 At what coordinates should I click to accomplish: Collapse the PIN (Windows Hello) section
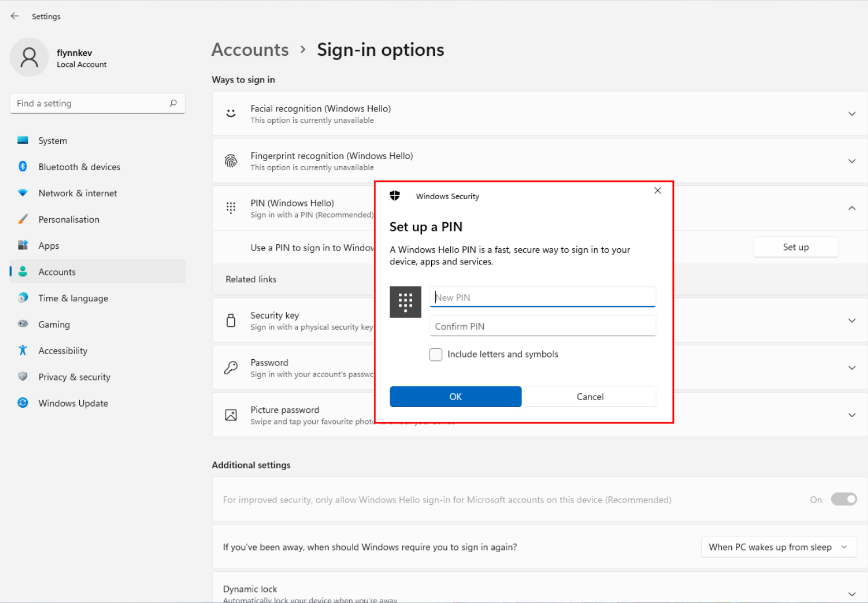tap(852, 208)
